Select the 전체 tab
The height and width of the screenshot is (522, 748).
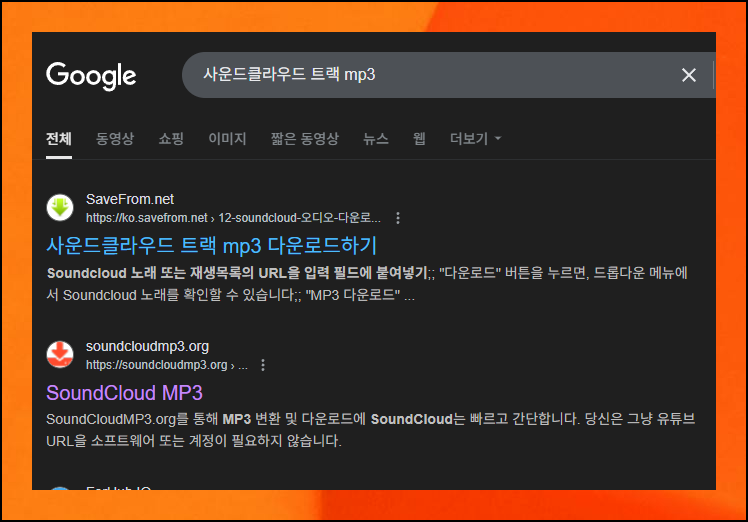(x=59, y=139)
